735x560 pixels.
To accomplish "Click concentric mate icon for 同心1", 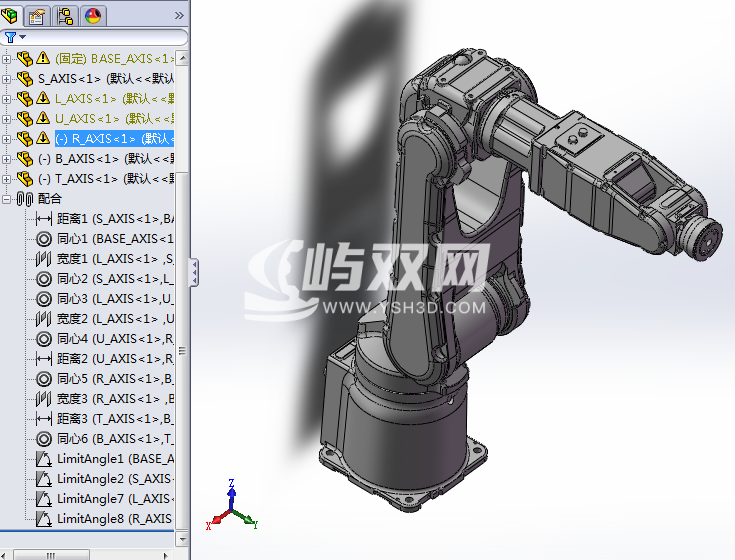I will tap(44, 239).
